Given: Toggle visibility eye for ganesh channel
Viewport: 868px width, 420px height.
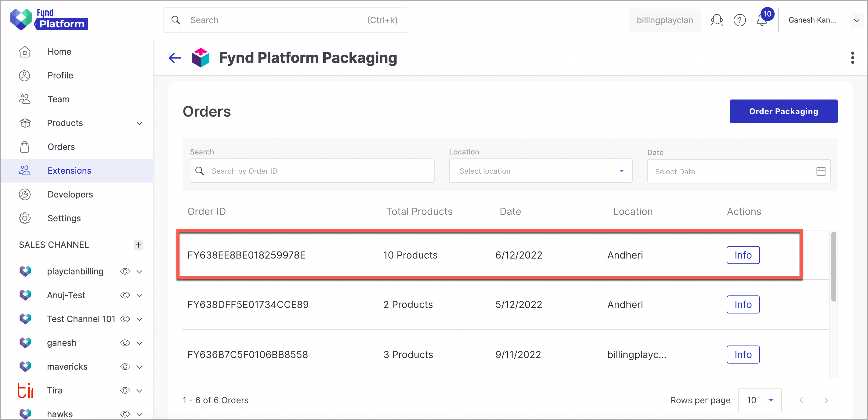Looking at the screenshot, I should coord(125,343).
